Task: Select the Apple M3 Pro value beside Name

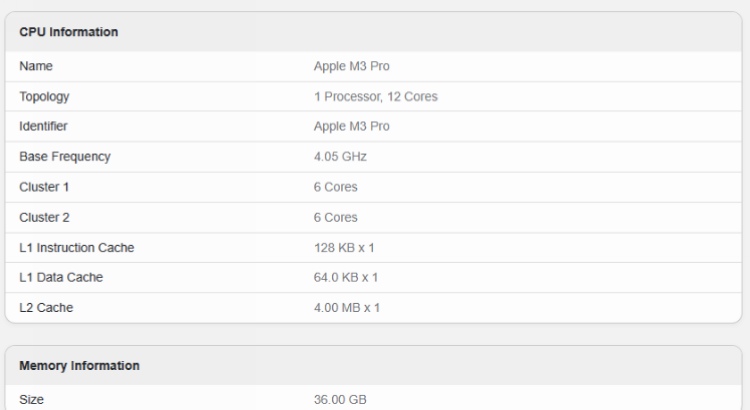Action: tap(352, 67)
